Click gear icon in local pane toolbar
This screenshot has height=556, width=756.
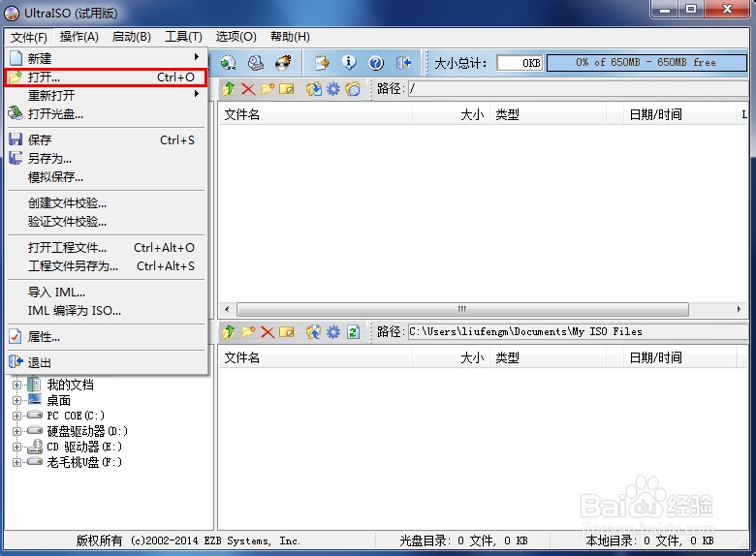pos(333,332)
